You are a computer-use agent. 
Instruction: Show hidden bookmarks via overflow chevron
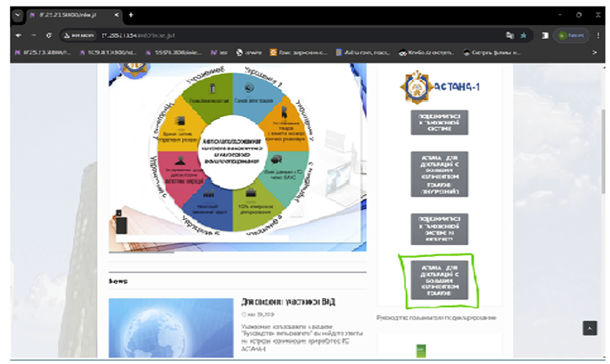[595, 52]
